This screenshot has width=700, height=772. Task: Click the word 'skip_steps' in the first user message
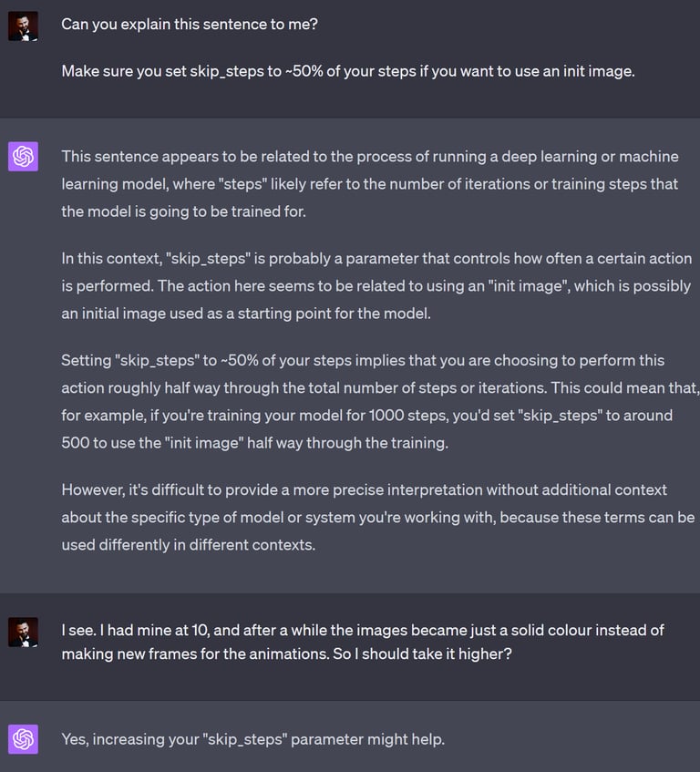click(x=226, y=70)
